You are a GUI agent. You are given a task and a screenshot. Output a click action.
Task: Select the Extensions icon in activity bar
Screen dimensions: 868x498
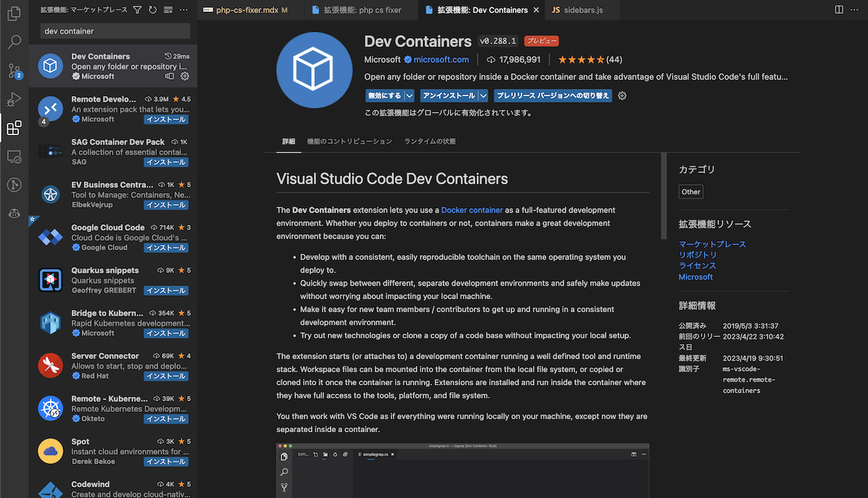point(14,128)
